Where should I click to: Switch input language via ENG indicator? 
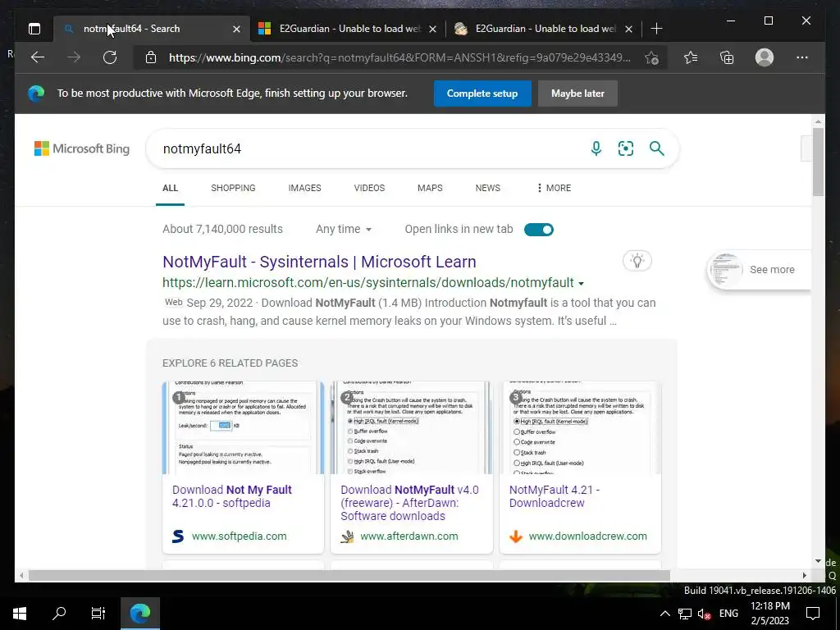click(x=728, y=614)
